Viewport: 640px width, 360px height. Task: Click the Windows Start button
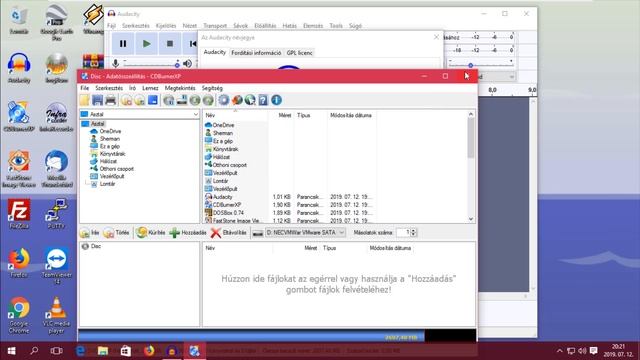click(11, 351)
